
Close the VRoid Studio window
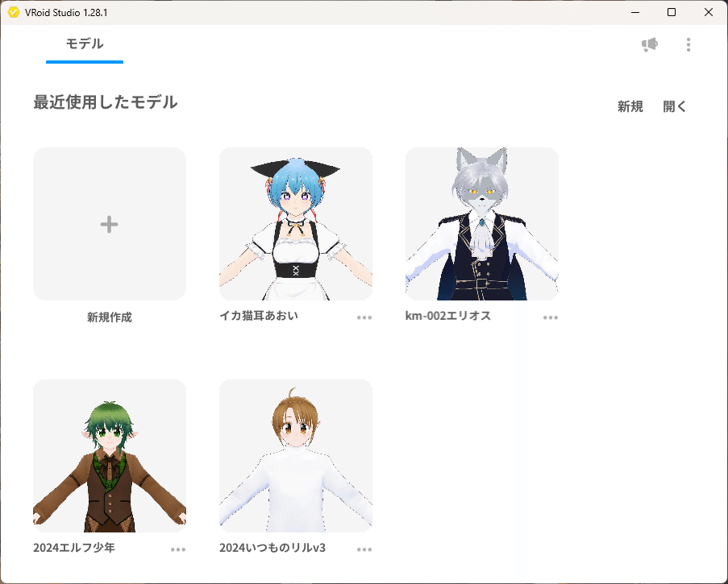(x=709, y=13)
